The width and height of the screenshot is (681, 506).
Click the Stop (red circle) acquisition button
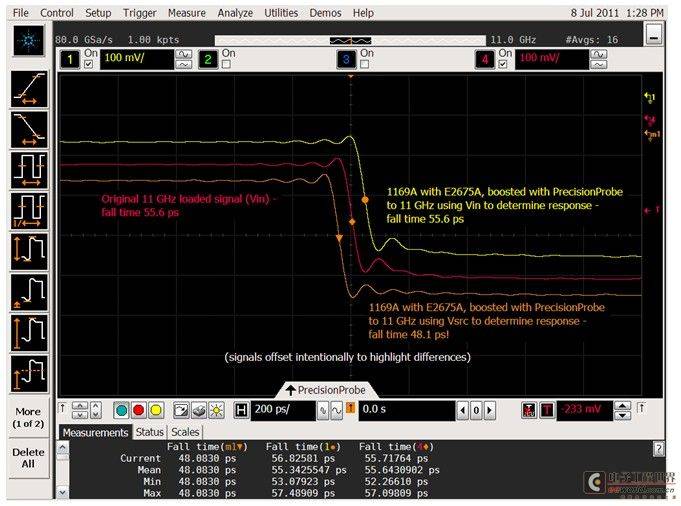pyautogui.click(x=139, y=410)
